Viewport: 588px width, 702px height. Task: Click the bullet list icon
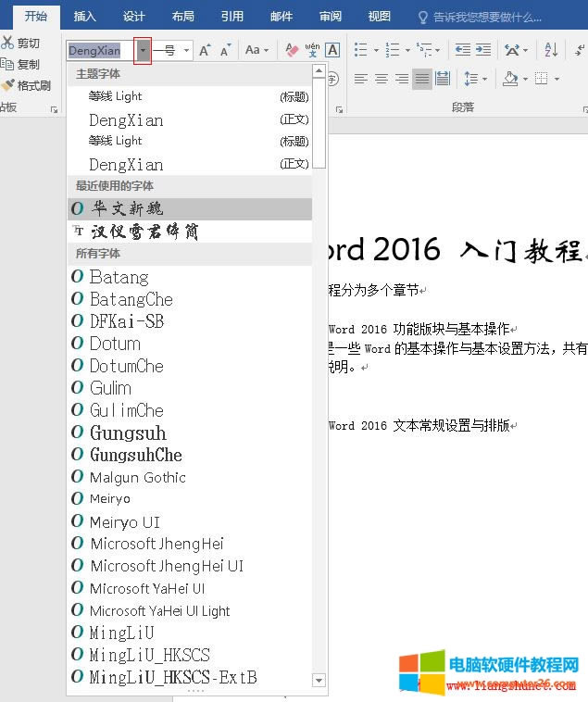pos(361,50)
